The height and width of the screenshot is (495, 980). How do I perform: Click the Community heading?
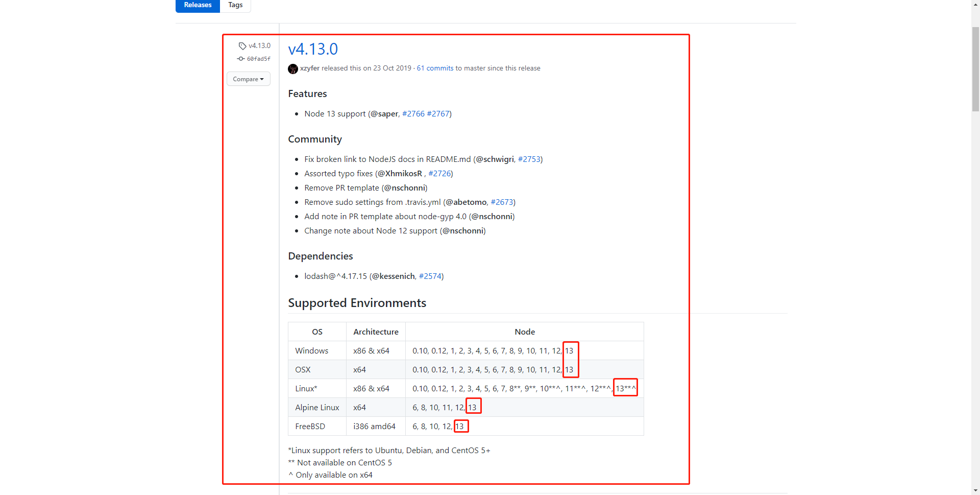(315, 139)
